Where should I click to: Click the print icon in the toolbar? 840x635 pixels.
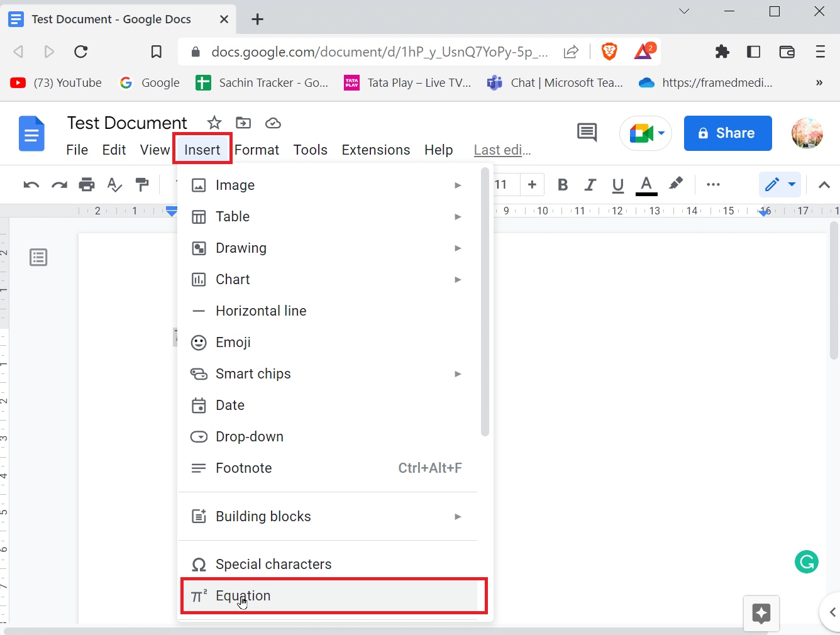click(87, 184)
